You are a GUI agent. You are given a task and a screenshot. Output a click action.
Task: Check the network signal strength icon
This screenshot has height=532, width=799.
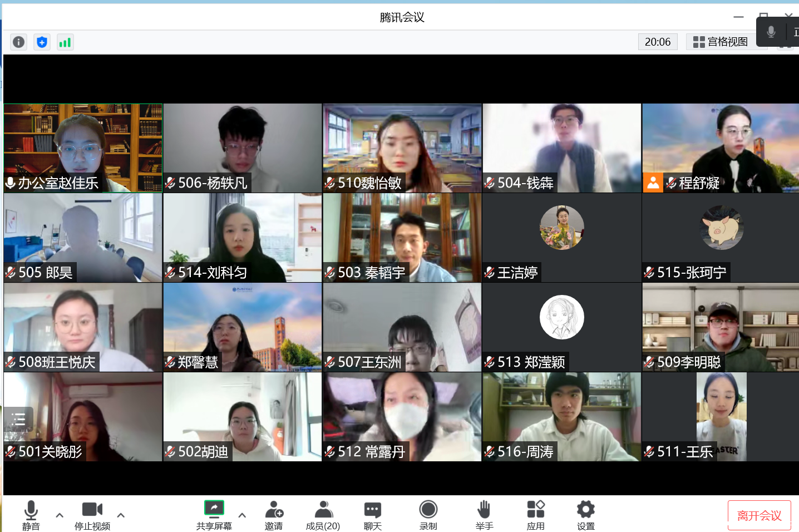(65, 42)
